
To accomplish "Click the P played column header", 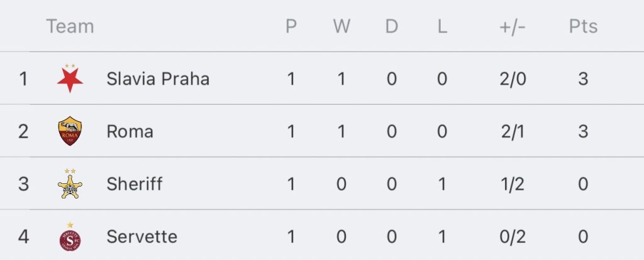I will 291,26.
